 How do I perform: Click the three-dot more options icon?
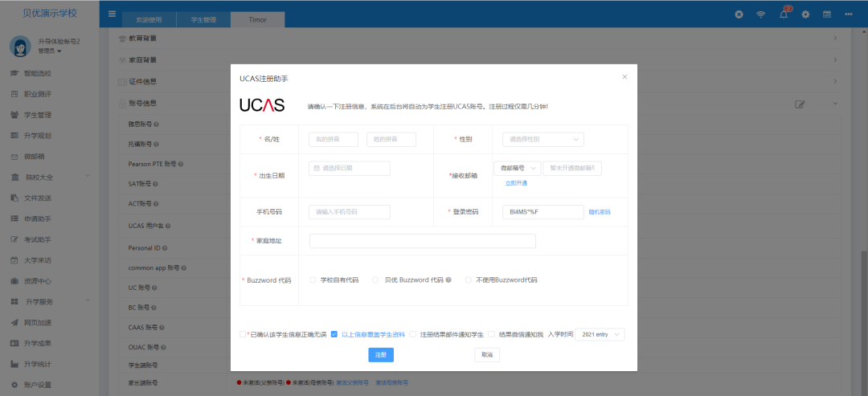click(x=849, y=14)
